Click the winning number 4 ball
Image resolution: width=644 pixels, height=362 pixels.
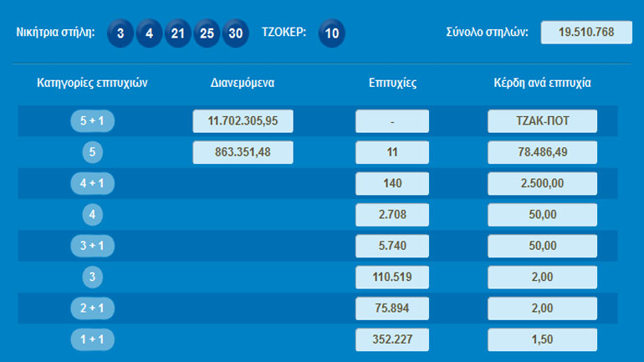point(150,33)
